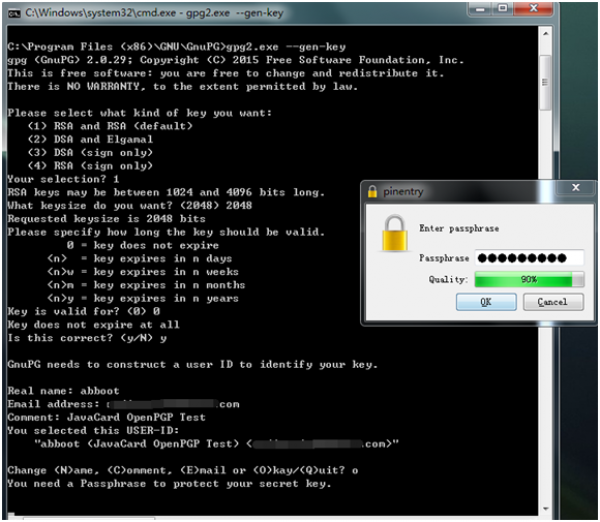Click Cancel in the pinentry dialog
600x522 pixels.
click(x=553, y=302)
